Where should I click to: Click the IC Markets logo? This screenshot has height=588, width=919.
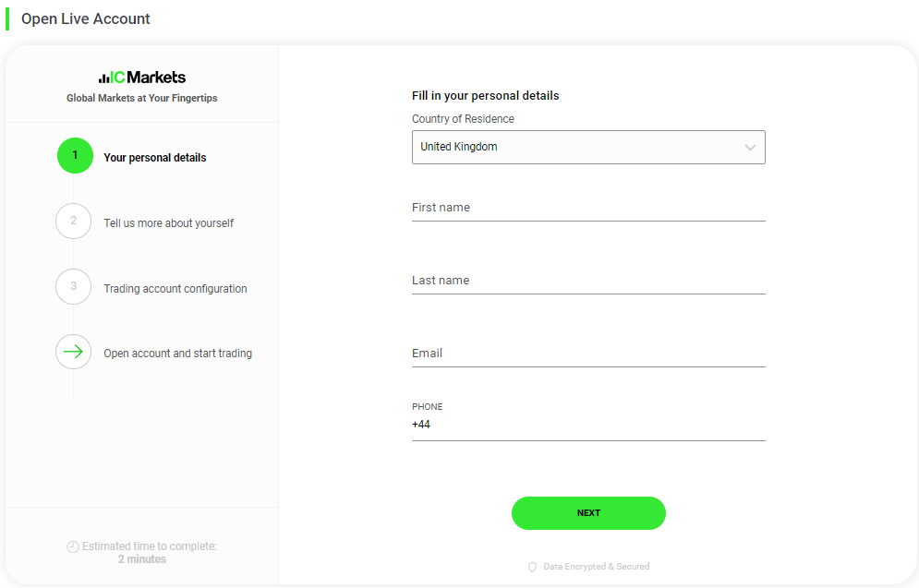click(x=142, y=78)
